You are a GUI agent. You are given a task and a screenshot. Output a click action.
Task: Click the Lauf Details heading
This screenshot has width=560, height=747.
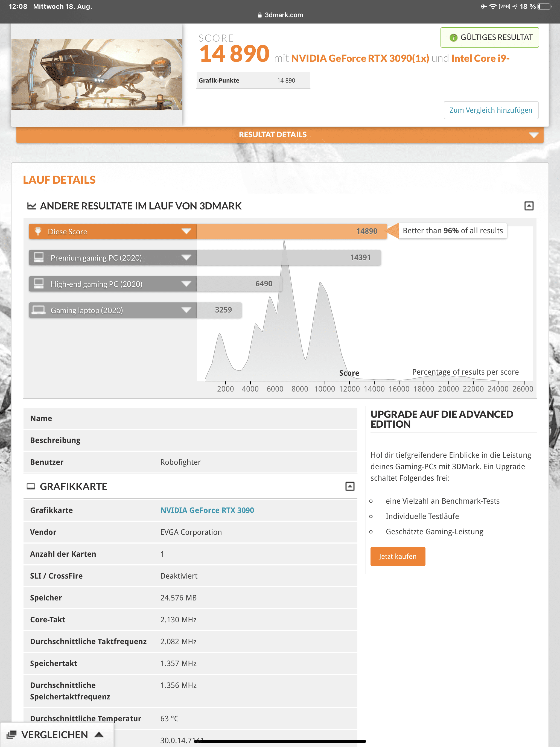(x=59, y=180)
